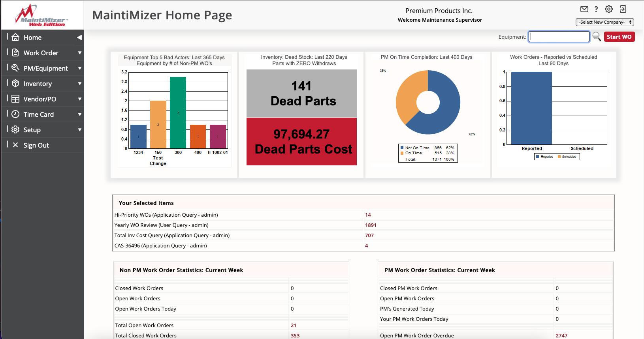Open the Select New Company dropdown
This screenshot has width=644, height=339.
tap(604, 22)
